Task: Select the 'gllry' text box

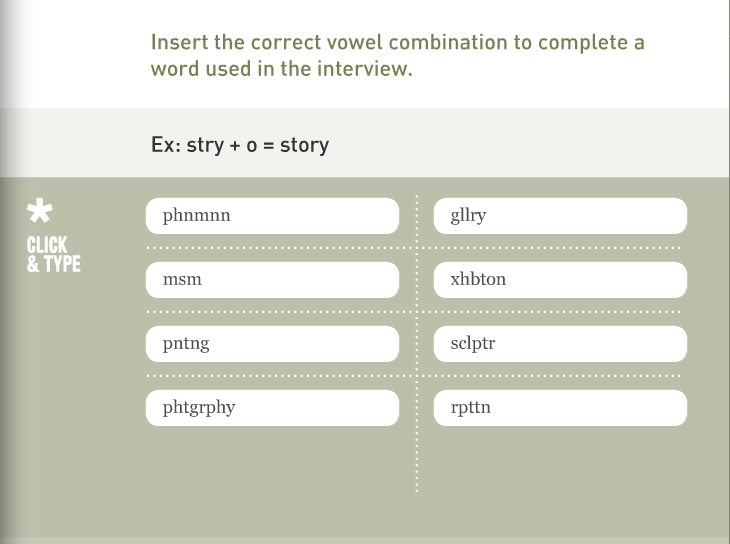Action: pyautogui.click(x=561, y=216)
